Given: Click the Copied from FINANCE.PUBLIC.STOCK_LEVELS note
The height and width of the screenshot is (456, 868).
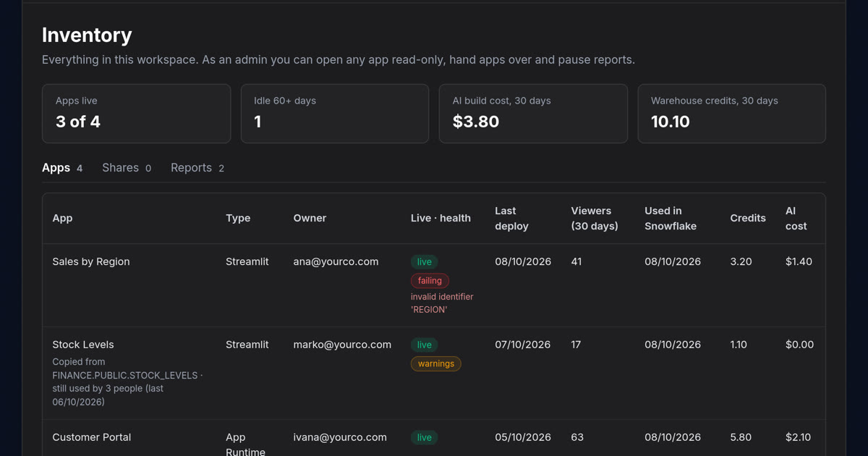Looking at the screenshot, I should 127,382.
